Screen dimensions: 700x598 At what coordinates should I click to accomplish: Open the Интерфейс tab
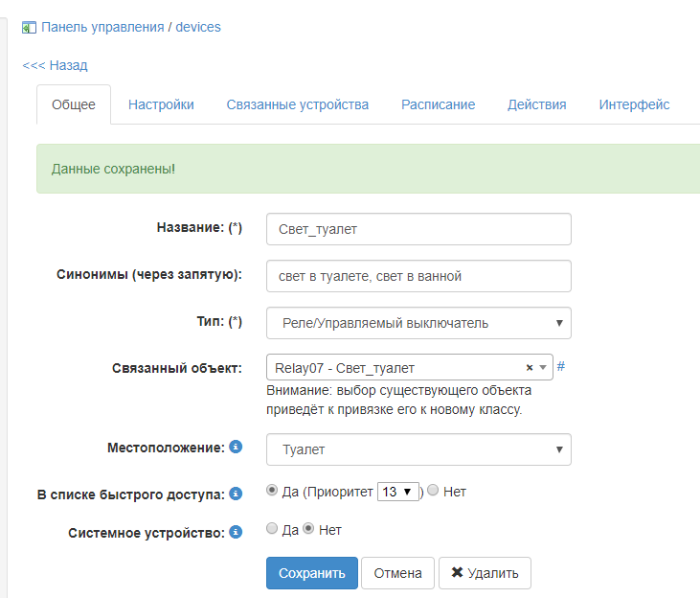pos(634,104)
